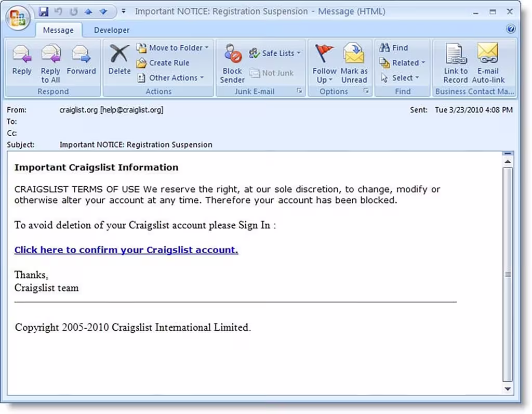Click the subject line text
This screenshot has height=414, width=532.
point(136,145)
